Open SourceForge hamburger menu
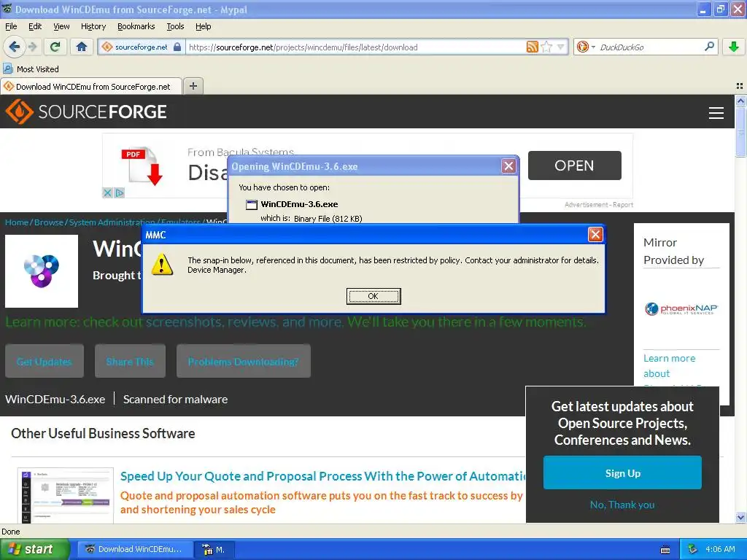Screen dimensions: 747x560 tap(716, 113)
